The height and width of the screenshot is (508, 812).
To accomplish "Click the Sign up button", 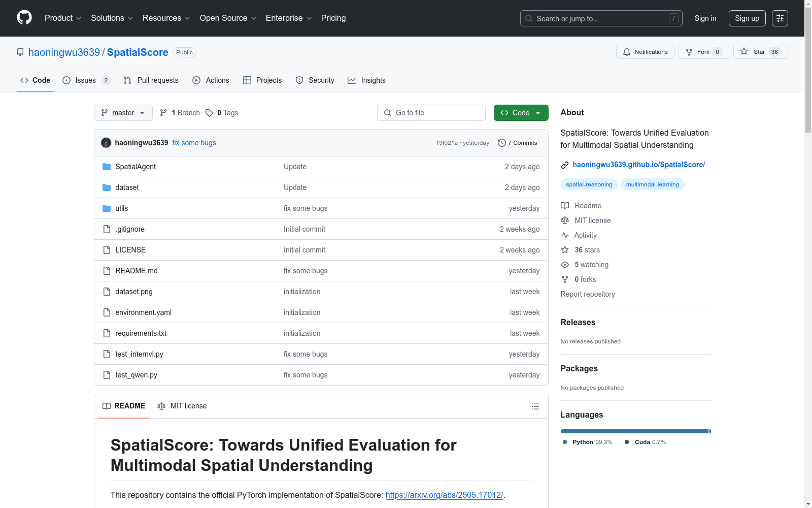I will click(747, 18).
